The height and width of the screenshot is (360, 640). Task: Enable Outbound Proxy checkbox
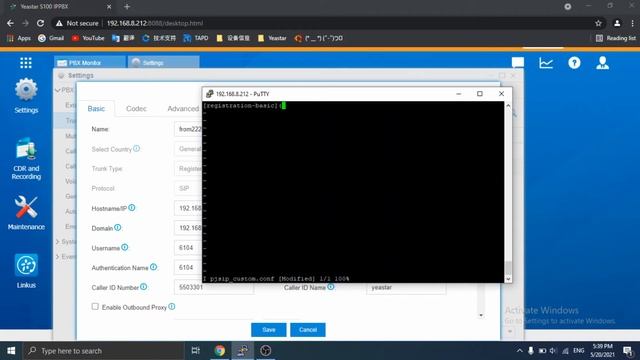(x=95, y=306)
